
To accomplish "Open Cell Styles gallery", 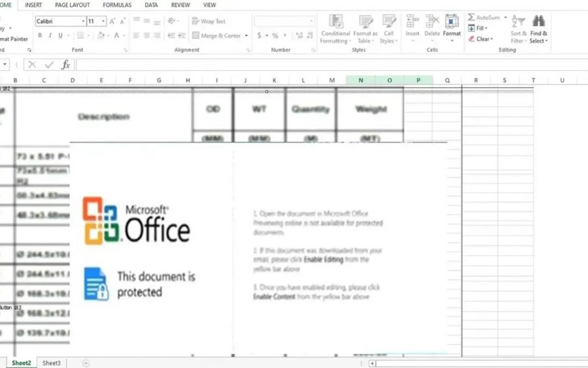I will 389,29.
